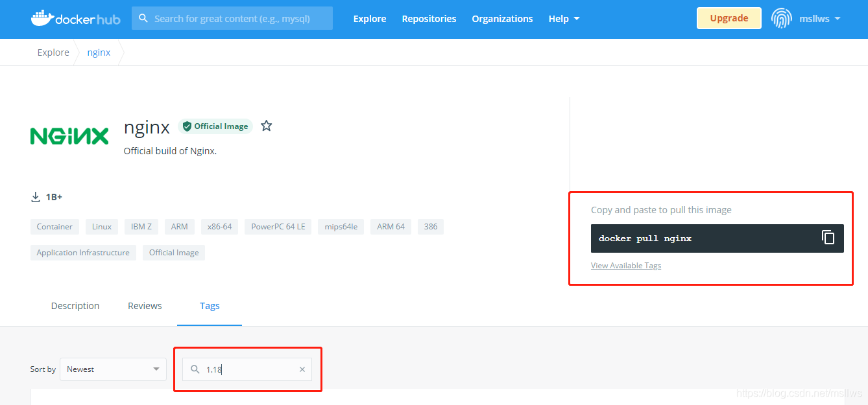Screen dimensions: 868x405
Task: Click the download count icon
Action: (36, 197)
